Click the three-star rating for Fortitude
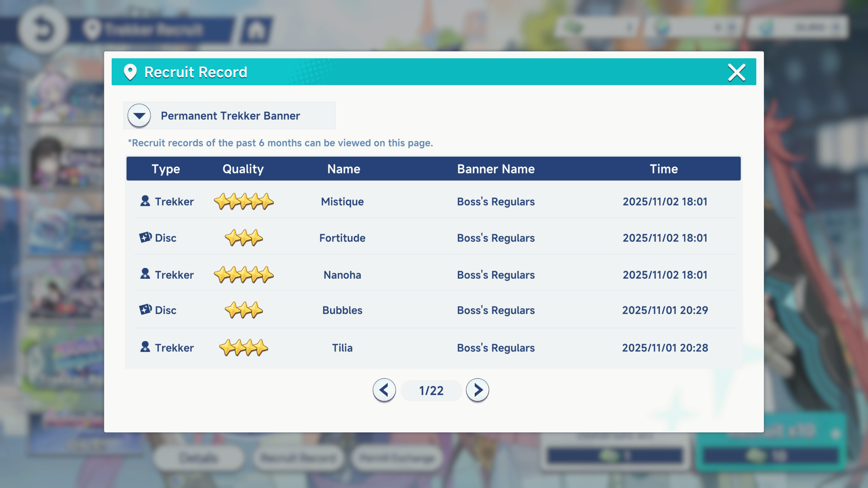This screenshot has height=488, width=868. click(244, 238)
